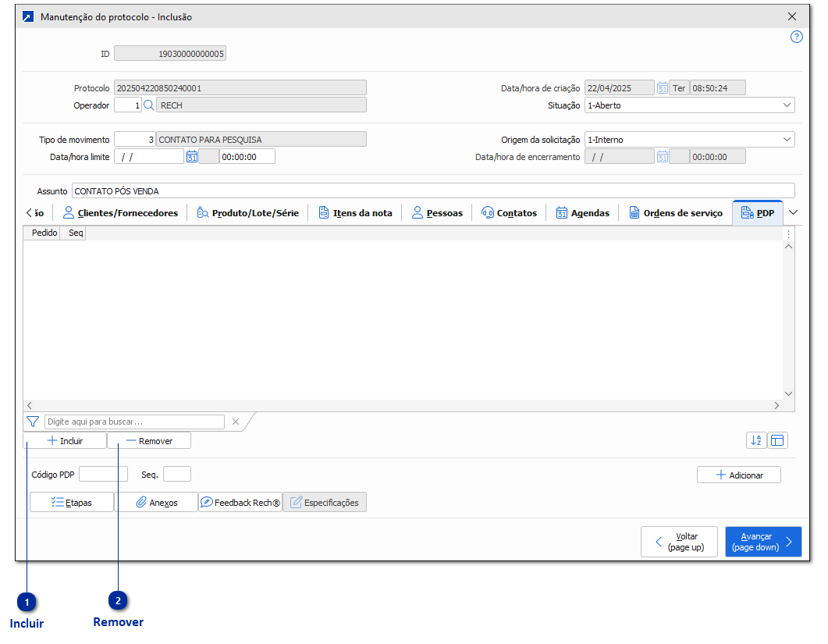Click the grid layout configuration icon

(x=777, y=440)
